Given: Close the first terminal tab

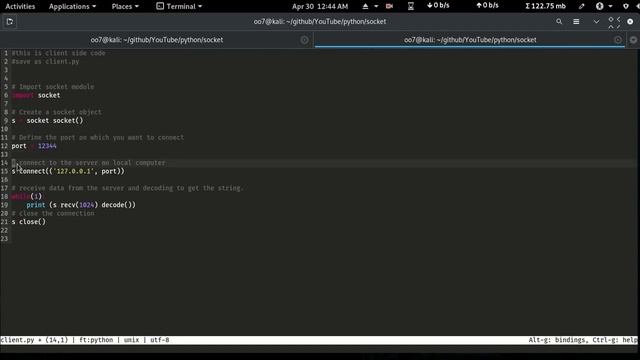Looking at the screenshot, I should tap(304, 40).
